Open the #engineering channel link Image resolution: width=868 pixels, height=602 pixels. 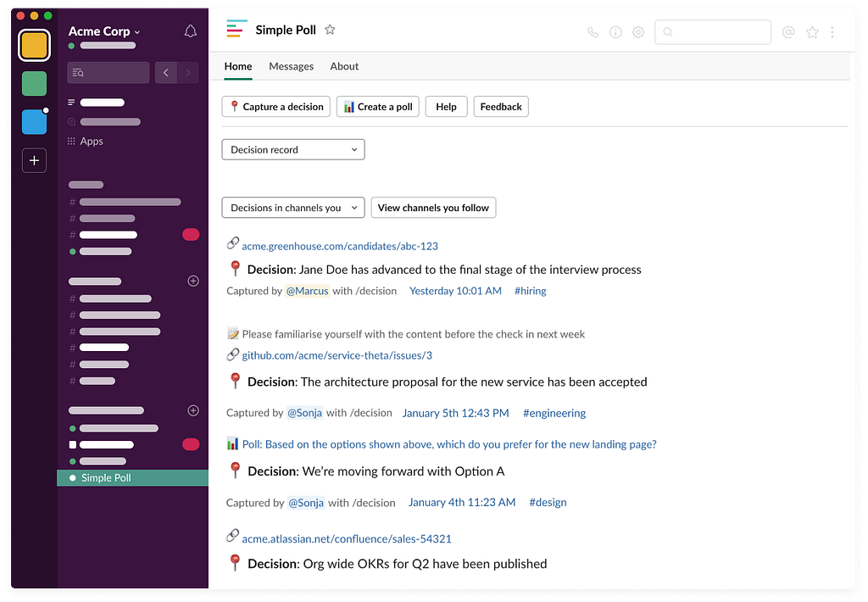[x=554, y=413]
